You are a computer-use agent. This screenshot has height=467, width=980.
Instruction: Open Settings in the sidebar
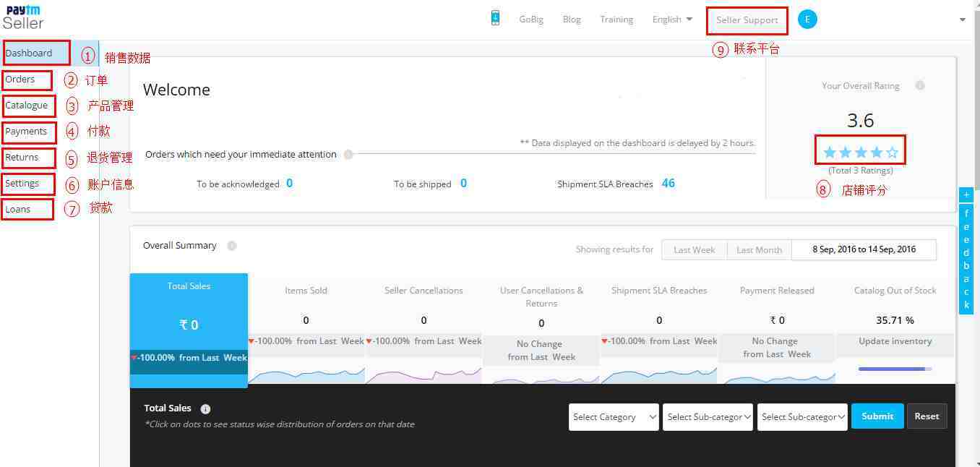point(22,184)
